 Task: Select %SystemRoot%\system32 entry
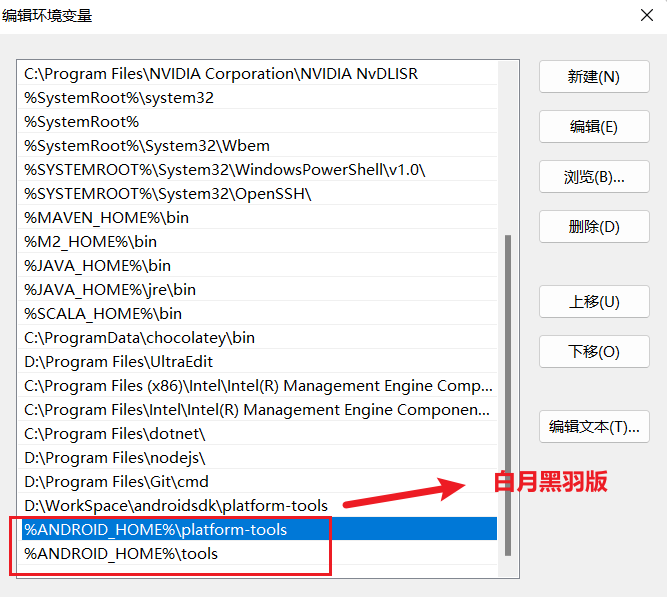(257, 97)
